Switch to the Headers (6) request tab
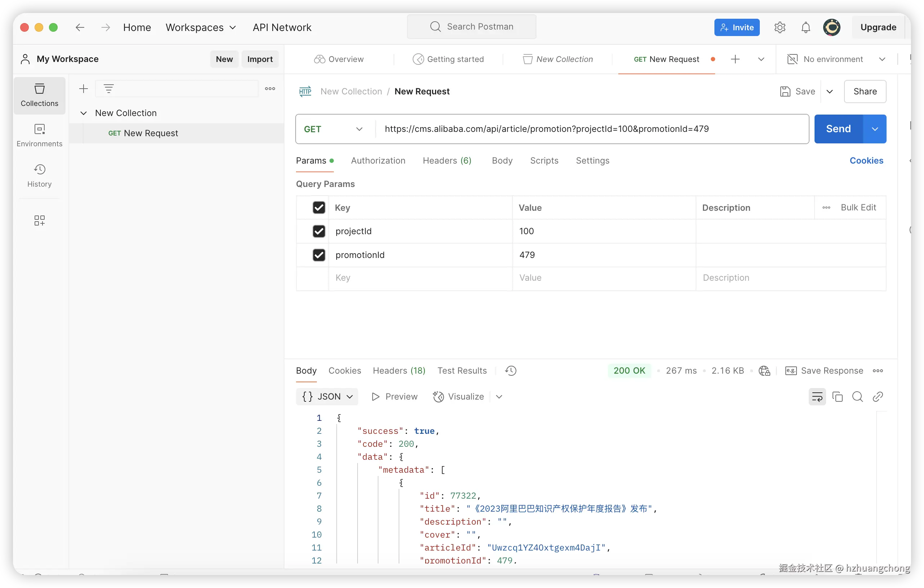 447,160
